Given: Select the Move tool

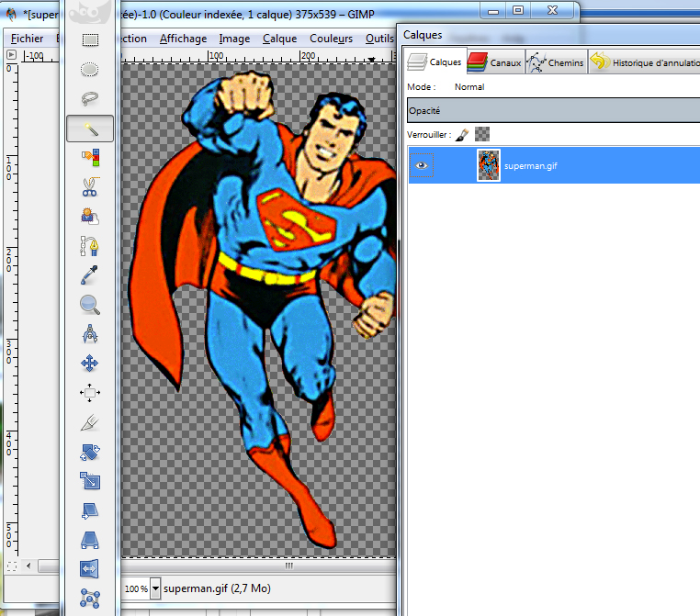Looking at the screenshot, I should [90, 364].
